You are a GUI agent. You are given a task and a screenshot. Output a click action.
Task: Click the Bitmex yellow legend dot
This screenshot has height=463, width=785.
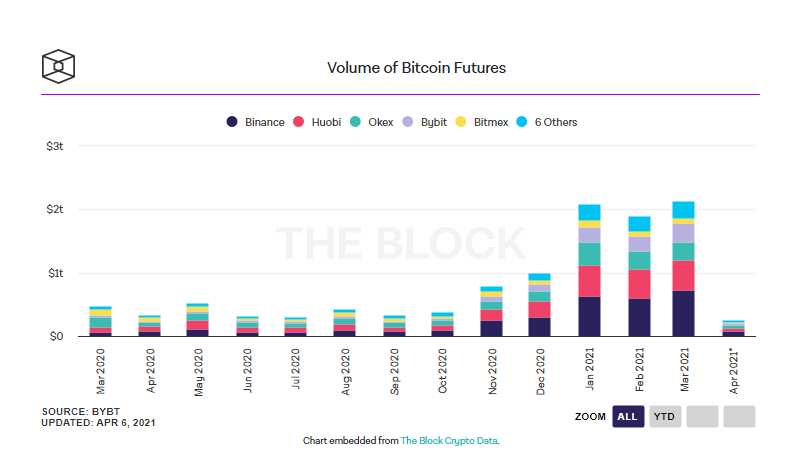tap(460, 122)
